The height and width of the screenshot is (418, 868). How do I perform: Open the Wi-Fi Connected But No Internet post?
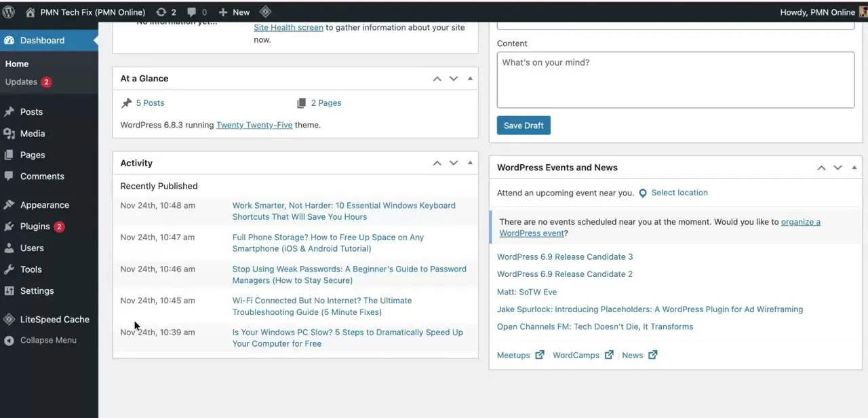pos(322,307)
